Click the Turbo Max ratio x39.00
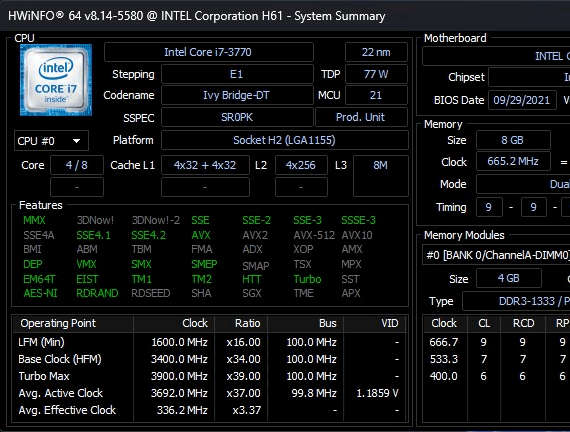 point(243,376)
